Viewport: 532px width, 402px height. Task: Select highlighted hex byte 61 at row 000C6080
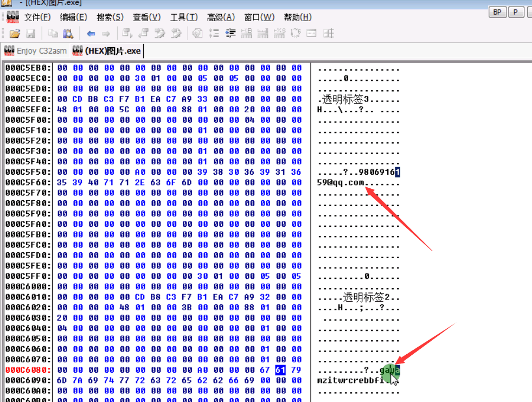point(280,370)
